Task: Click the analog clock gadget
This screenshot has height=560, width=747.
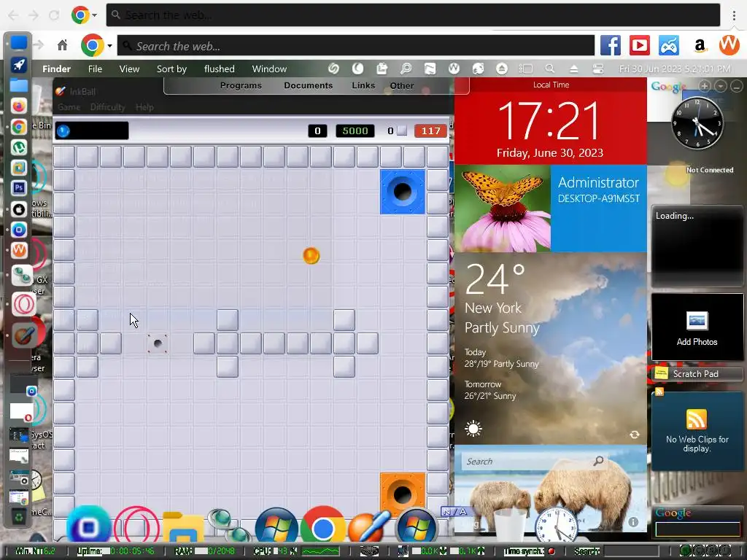Action: coord(697,122)
